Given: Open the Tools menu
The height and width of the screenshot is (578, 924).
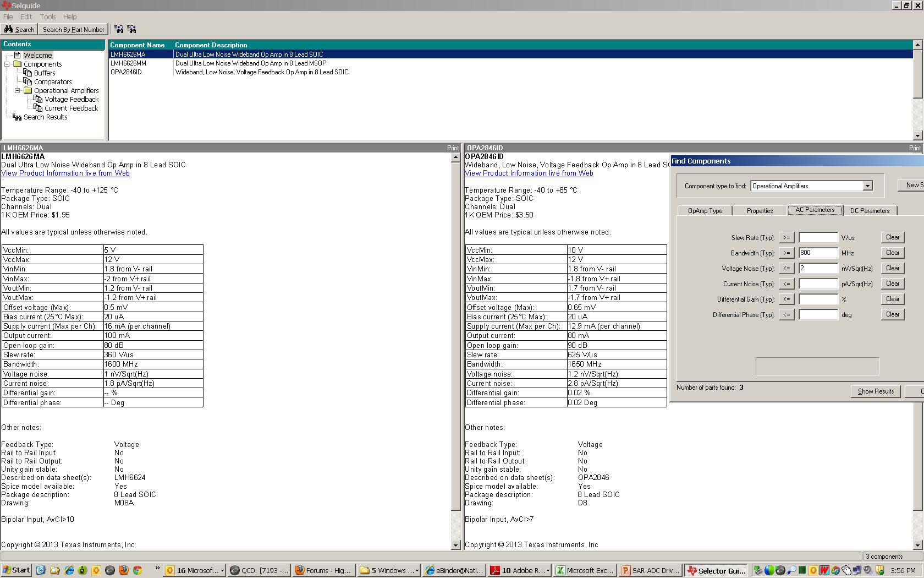Looking at the screenshot, I should (x=48, y=17).
